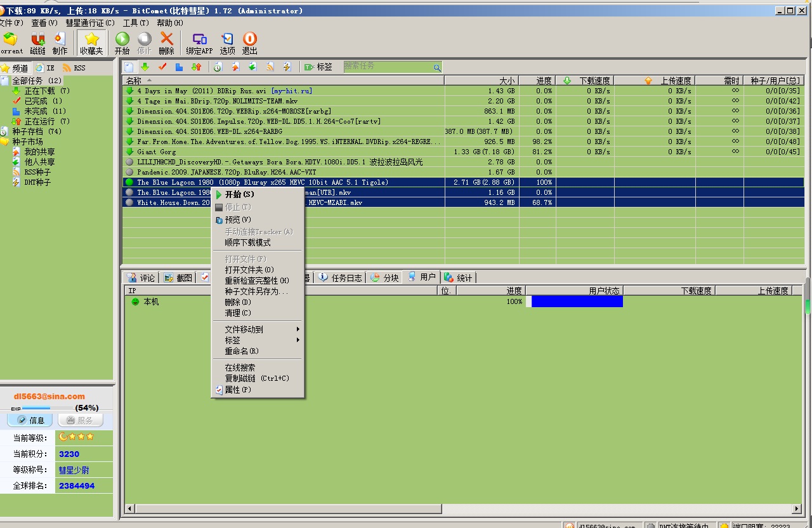
Task: Choose 开始(S) in the context menu
Action: [258, 194]
